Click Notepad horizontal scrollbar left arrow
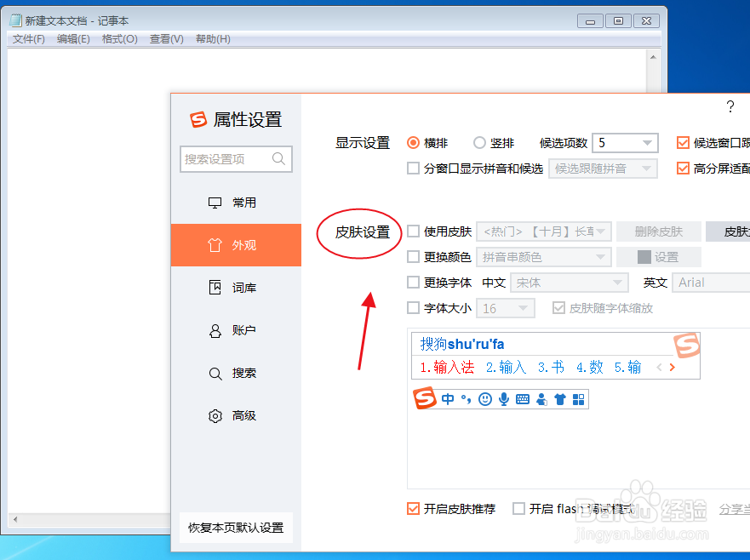 pyautogui.click(x=15, y=519)
